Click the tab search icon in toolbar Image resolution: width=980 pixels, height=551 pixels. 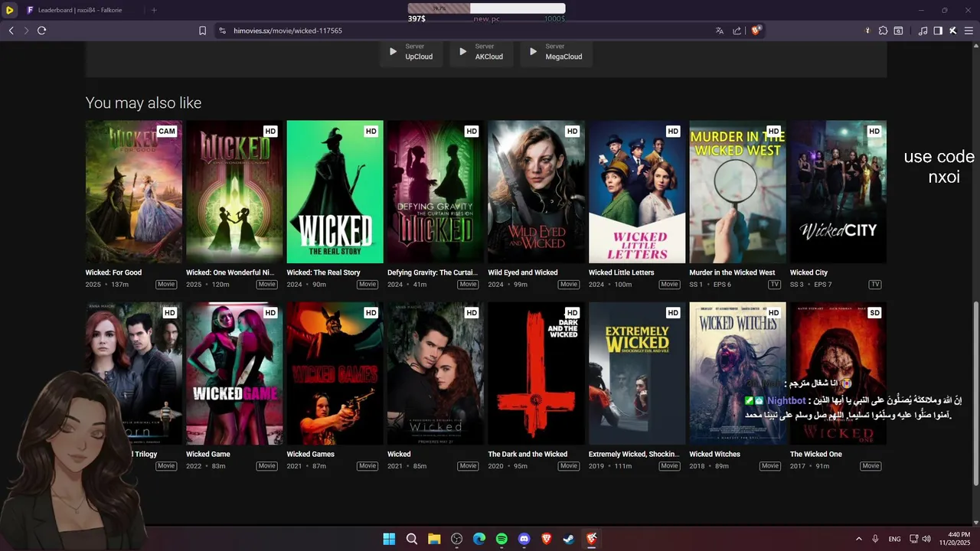(899, 31)
